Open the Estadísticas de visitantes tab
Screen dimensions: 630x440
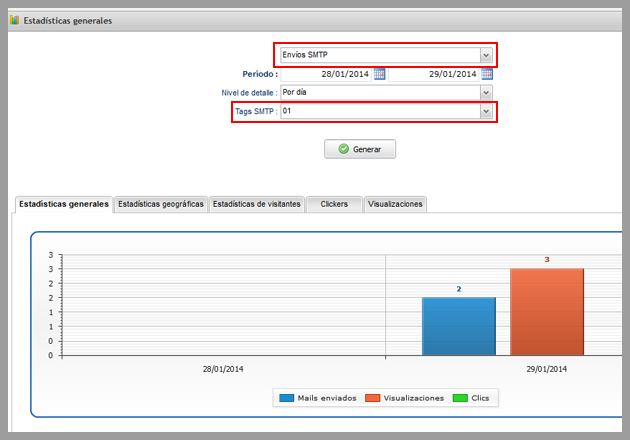[256, 204]
